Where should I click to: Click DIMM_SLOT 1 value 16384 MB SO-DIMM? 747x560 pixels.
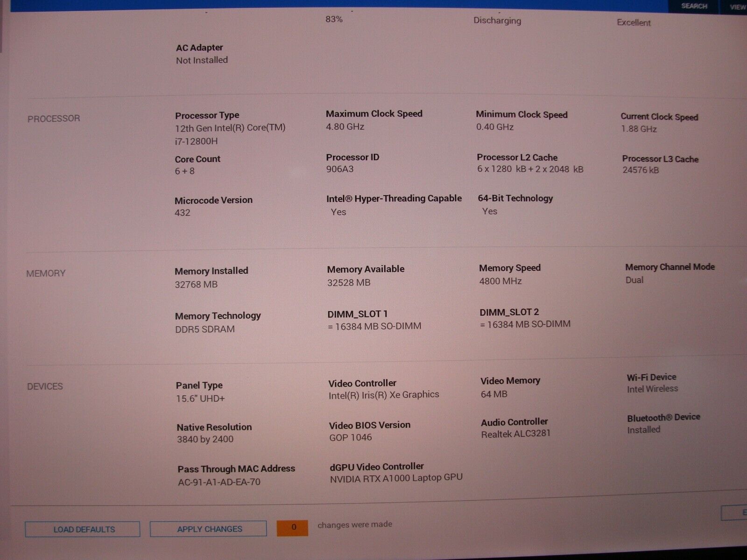(x=374, y=326)
